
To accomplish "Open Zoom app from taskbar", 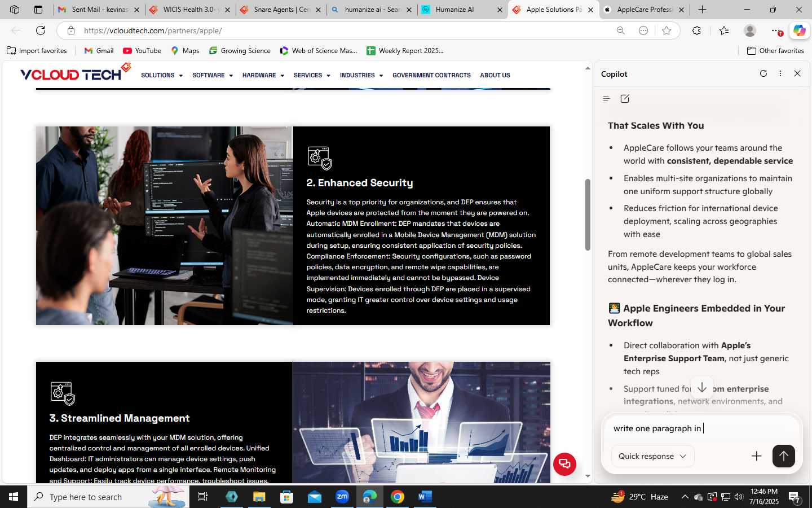I will pyautogui.click(x=342, y=497).
